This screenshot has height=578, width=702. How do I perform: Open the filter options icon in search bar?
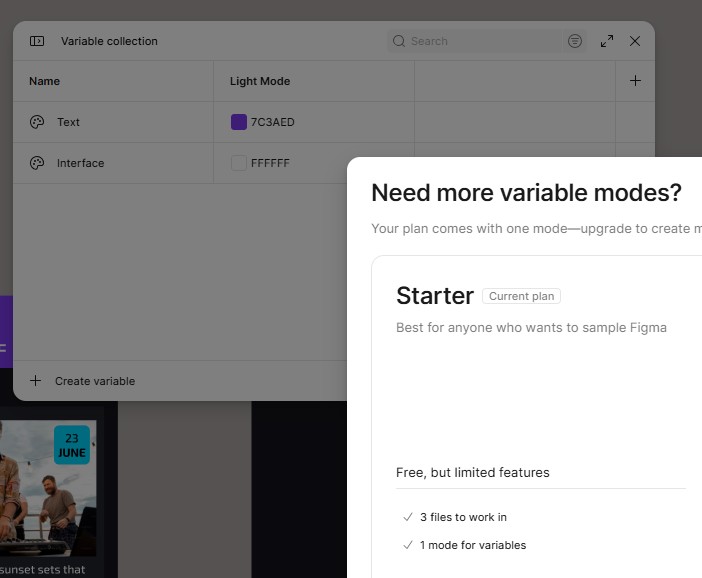[575, 41]
